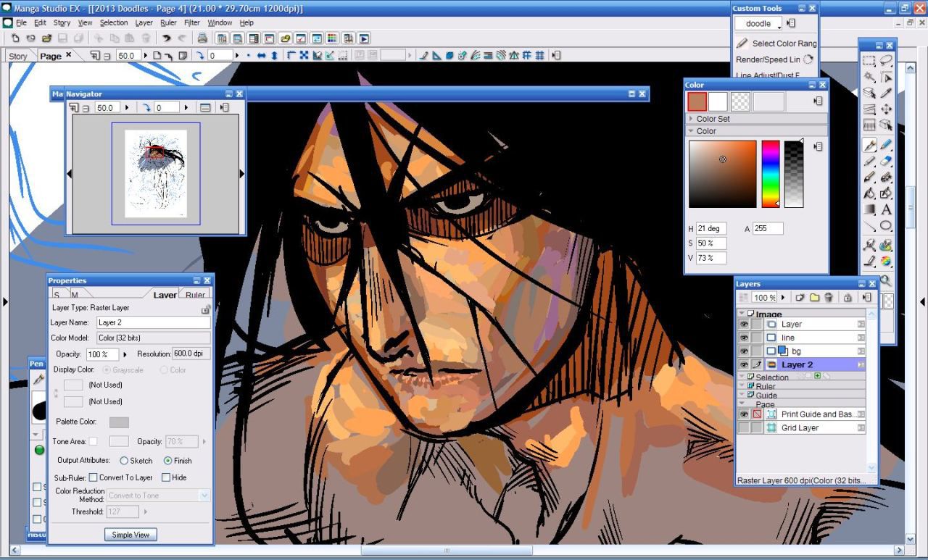Viewport: 928px width, 560px height.
Task: Create a new layer folder
Action: pyautogui.click(x=814, y=298)
